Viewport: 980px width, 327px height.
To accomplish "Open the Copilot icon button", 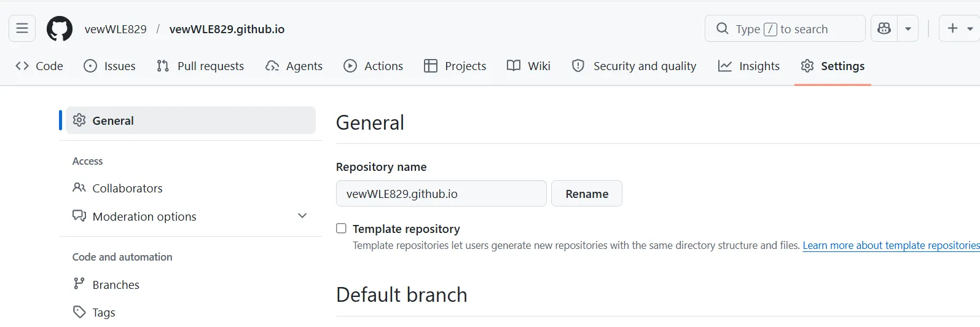I will click(884, 29).
